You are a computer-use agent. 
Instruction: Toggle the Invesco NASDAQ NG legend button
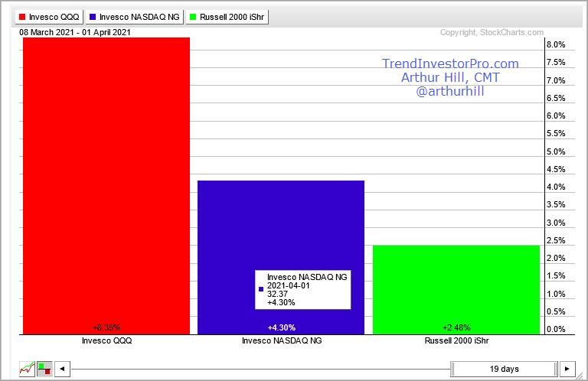tap(135, 16)
